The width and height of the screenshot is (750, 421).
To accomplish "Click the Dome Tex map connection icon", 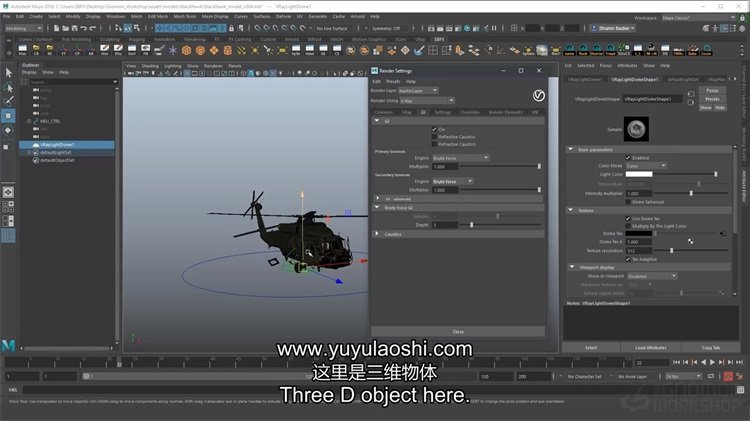I will [x=723, y=233].
